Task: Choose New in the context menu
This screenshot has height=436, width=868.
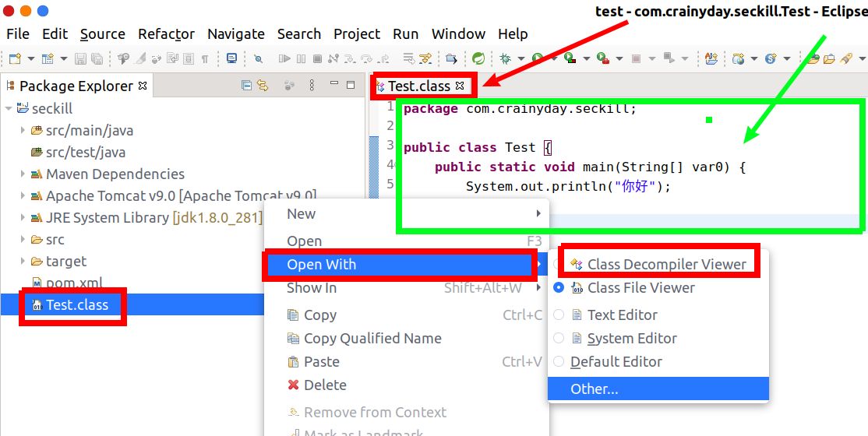Action: click(407, 214)
